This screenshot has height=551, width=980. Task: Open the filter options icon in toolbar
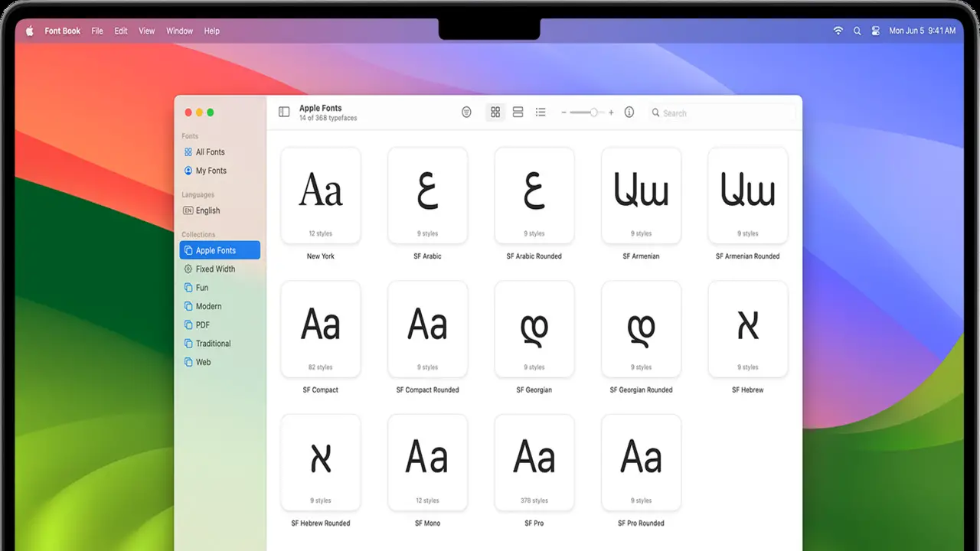coord(466,112)
